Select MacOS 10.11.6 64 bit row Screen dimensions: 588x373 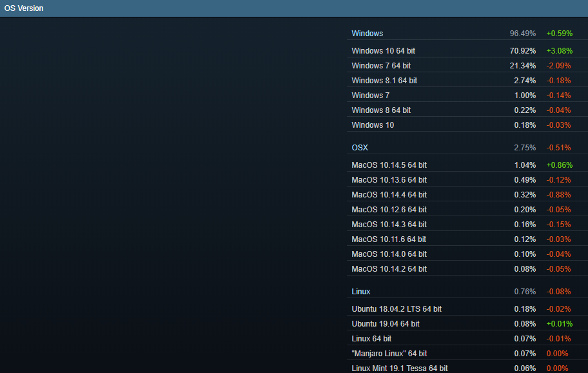coord(467,239)
